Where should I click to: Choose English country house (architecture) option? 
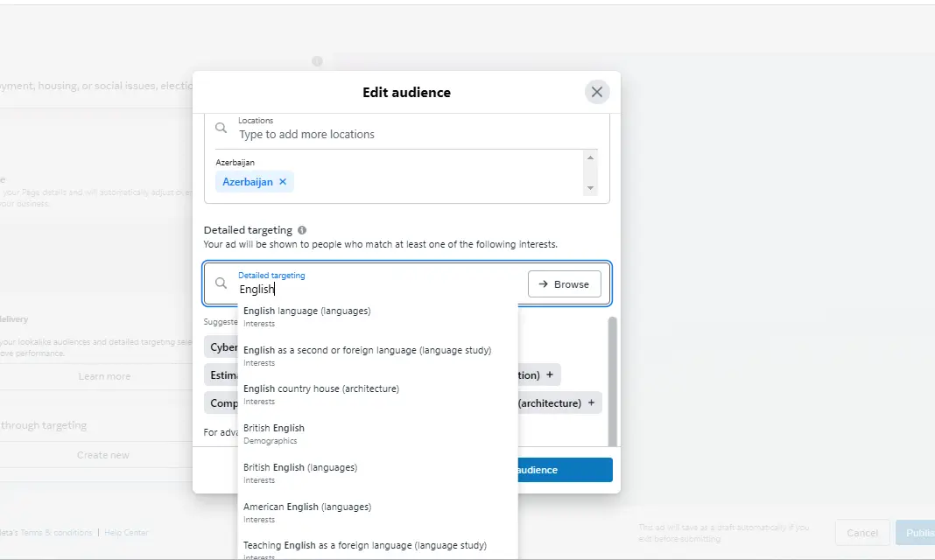click(377, 395)
